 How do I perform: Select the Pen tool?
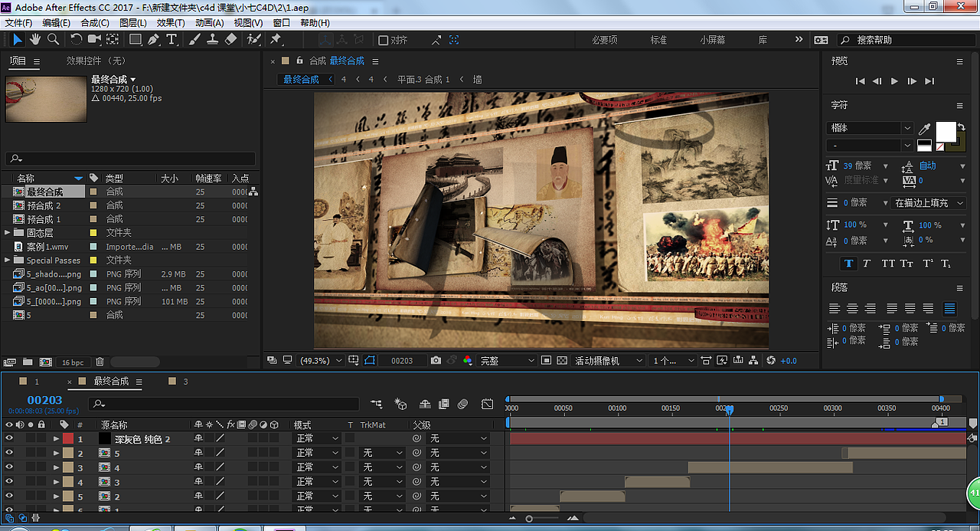point(153,39)
